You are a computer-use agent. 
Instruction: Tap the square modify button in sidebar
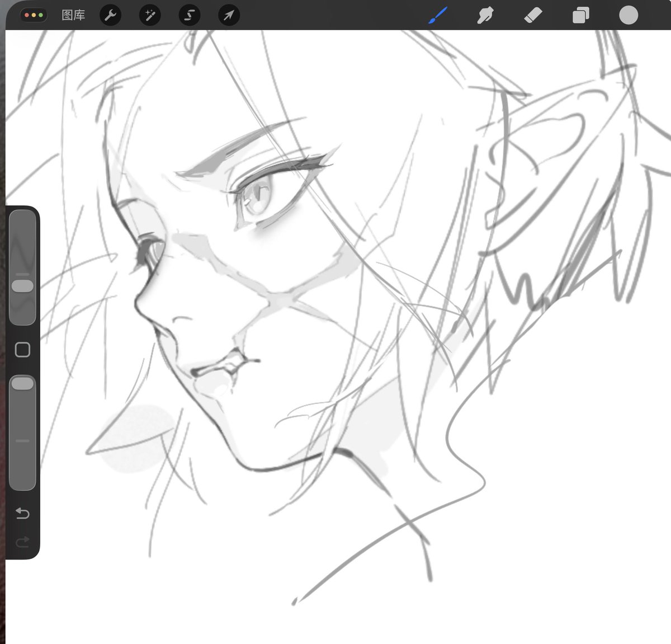point(22,350)
